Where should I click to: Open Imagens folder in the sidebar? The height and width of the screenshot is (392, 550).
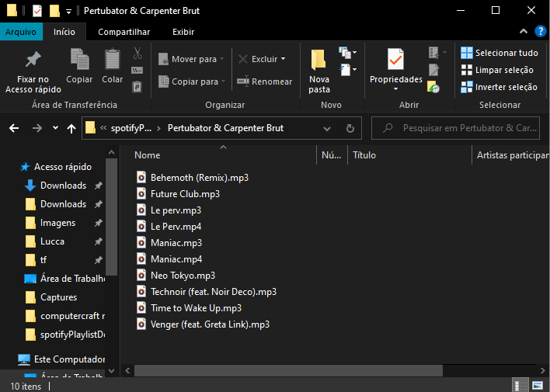click(x=50, y=223)
